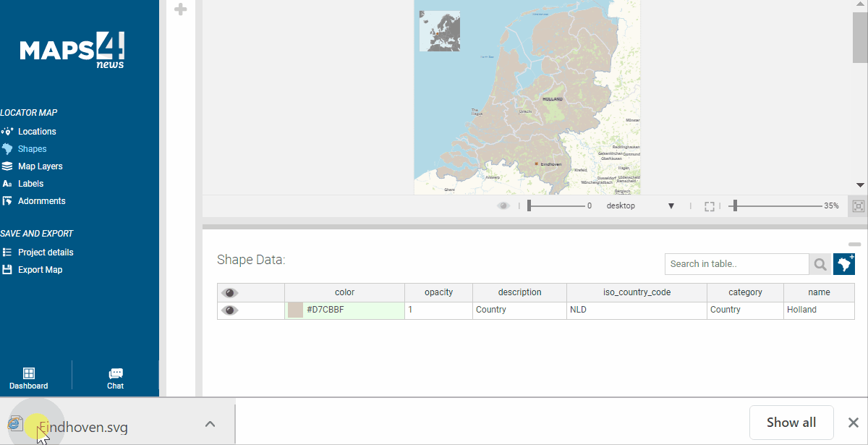The height and width of the screenshot is (445, 868).
Task: Adjust the rotation slider showing 0
Action: click(556, 206)
